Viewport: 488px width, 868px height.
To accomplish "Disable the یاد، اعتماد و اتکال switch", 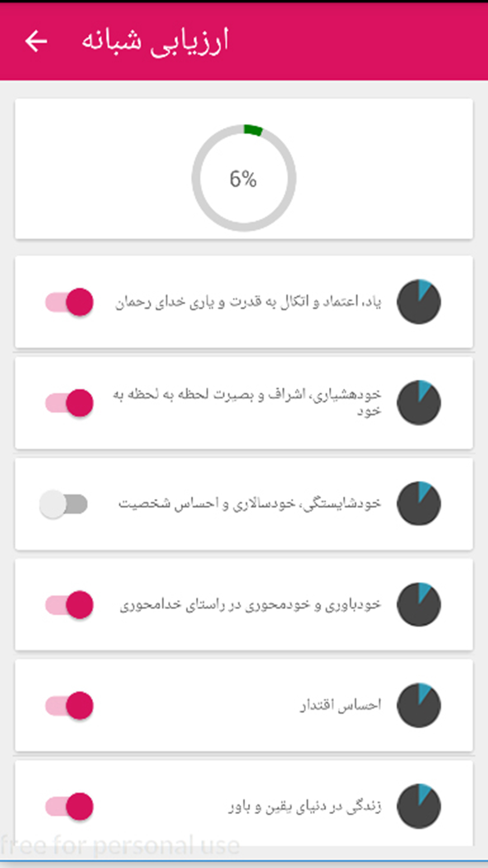I will point(69,302).
